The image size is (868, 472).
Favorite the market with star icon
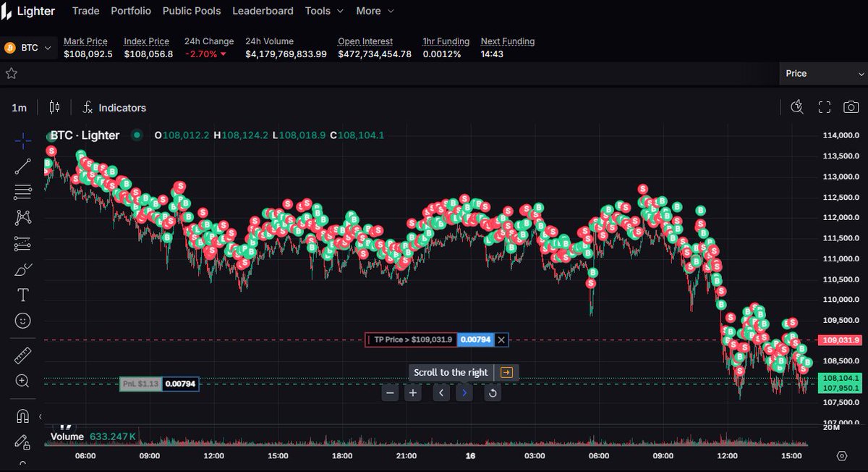click(x=11, y=73)
